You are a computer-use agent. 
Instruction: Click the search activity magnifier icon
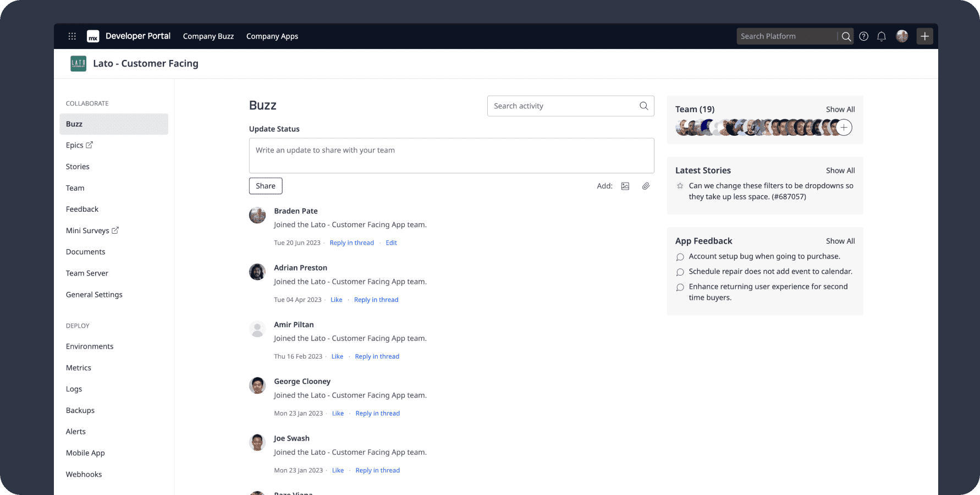[x=643, y=106]
